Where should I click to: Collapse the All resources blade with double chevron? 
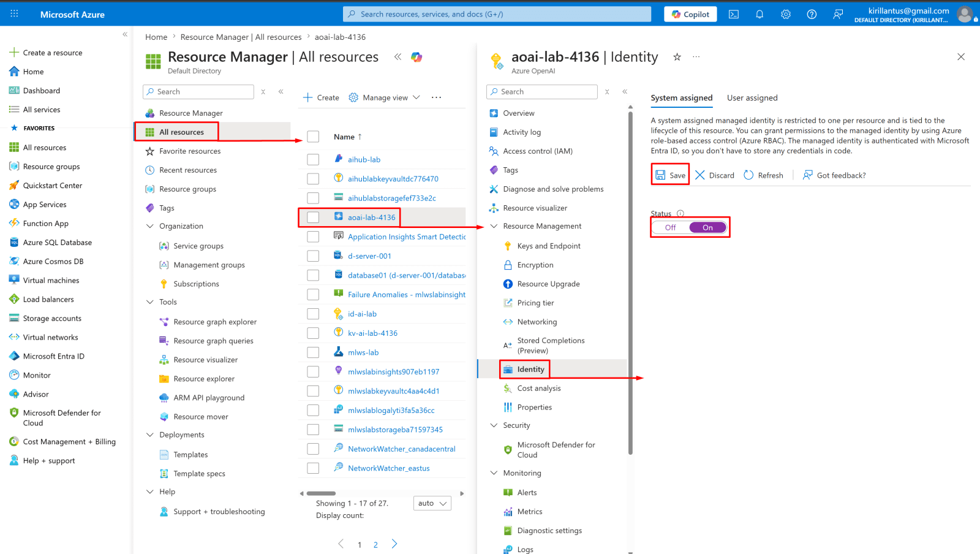[398, 57]
